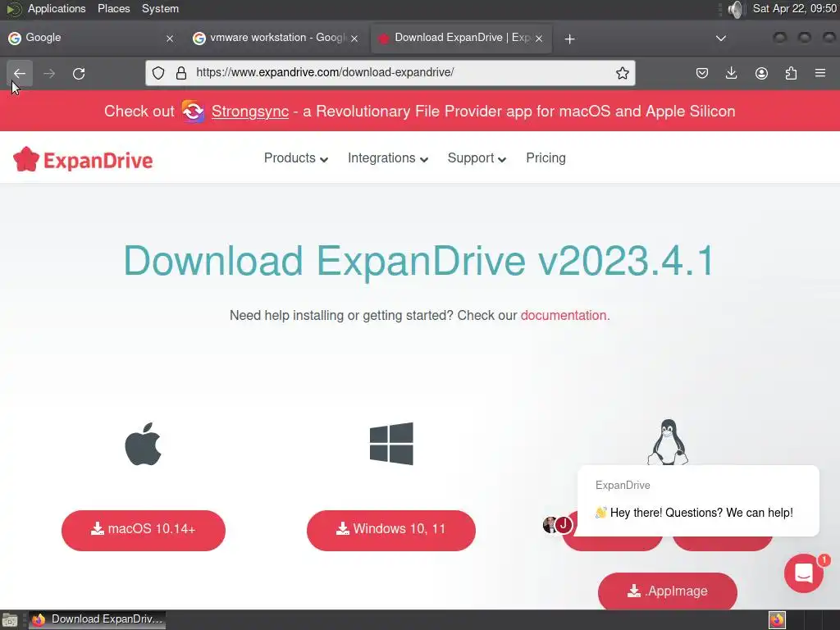Viewport: 840px width, 630px height.
Task: Expand the list all tabs chevron
Action: click(721, 38)
